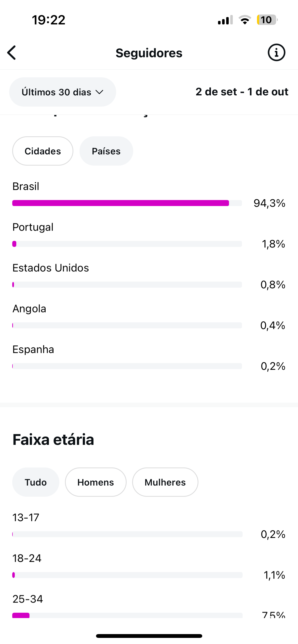The height and width of the screenshot is (644, 298).
Task: Tap the Angola country label
Action: click(29, 309)
